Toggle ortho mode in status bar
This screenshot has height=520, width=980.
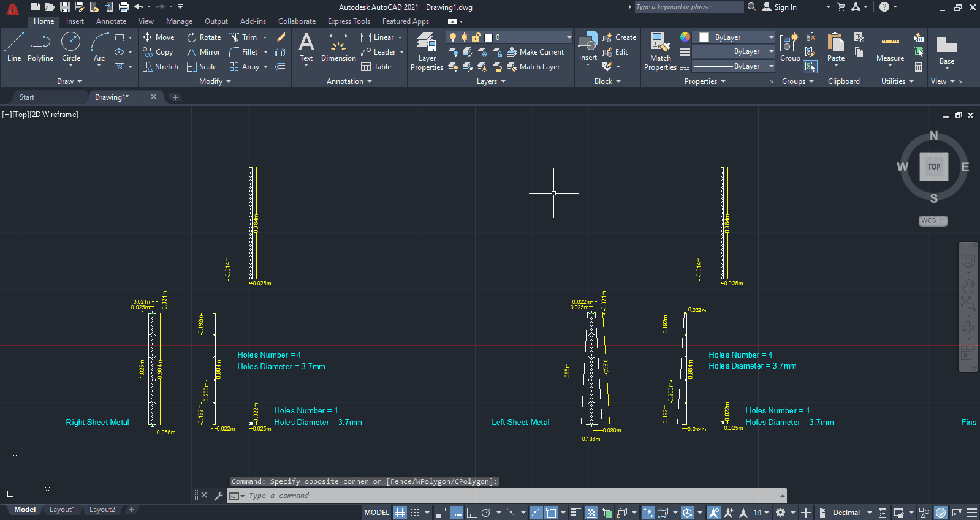pos(471,513)
